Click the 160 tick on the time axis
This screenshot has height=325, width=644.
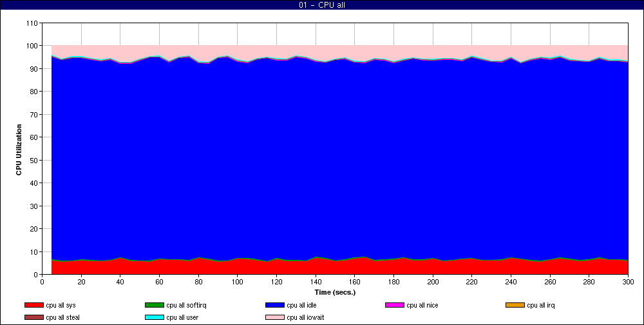pos(354,282)
